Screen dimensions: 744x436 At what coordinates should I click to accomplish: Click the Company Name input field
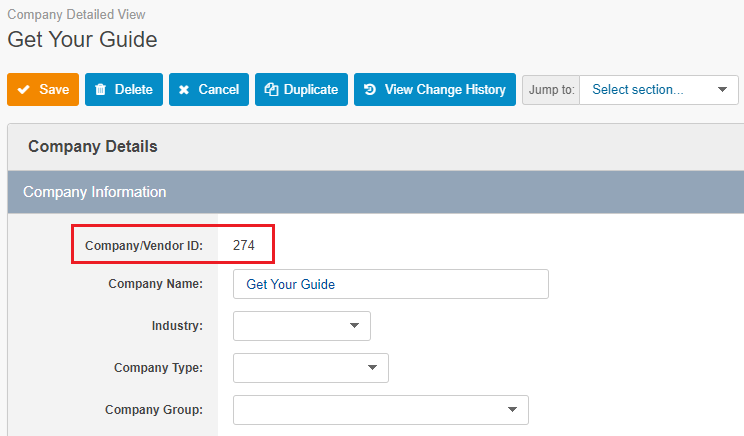coord(391,284)
